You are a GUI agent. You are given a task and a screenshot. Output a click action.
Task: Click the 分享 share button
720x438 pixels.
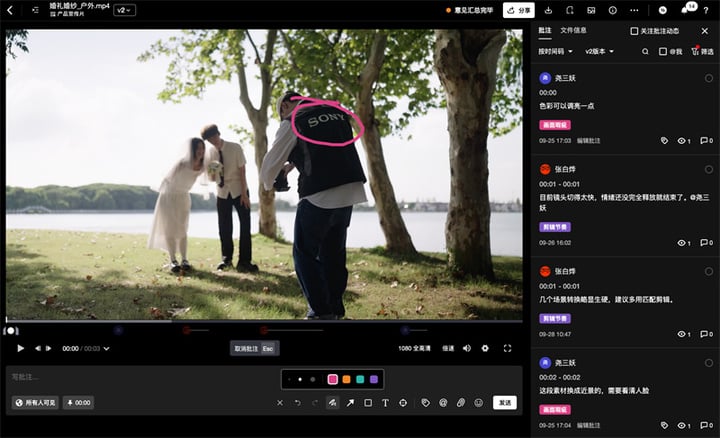click(518, 10)
